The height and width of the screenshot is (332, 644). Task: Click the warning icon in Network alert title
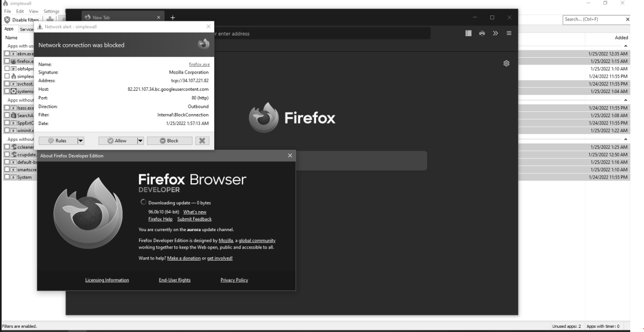40,27
